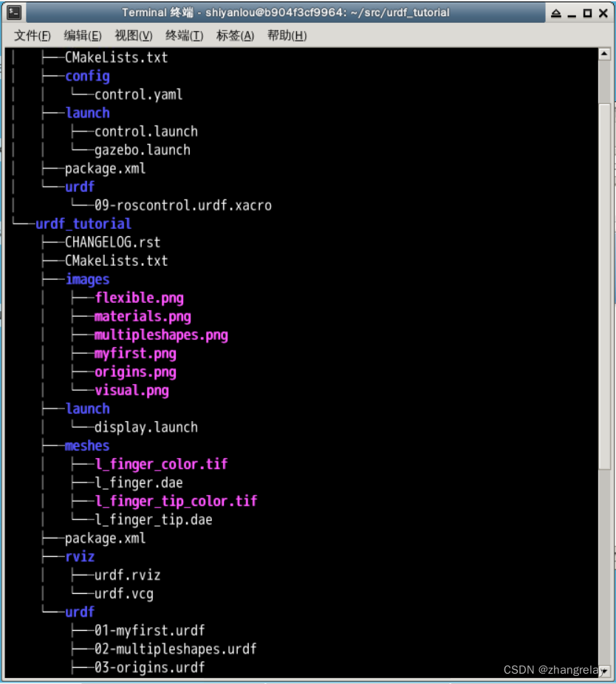The image size is (616, 684).
Task: Click 09-roscontrol.urdf.xacro file name
Action: pos(182,205)
